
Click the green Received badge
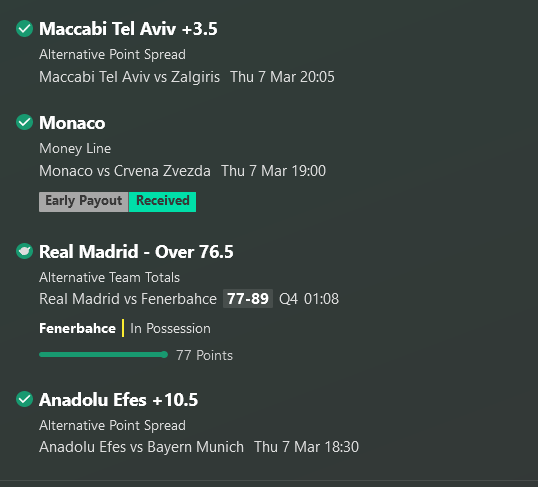coord(162,202)
